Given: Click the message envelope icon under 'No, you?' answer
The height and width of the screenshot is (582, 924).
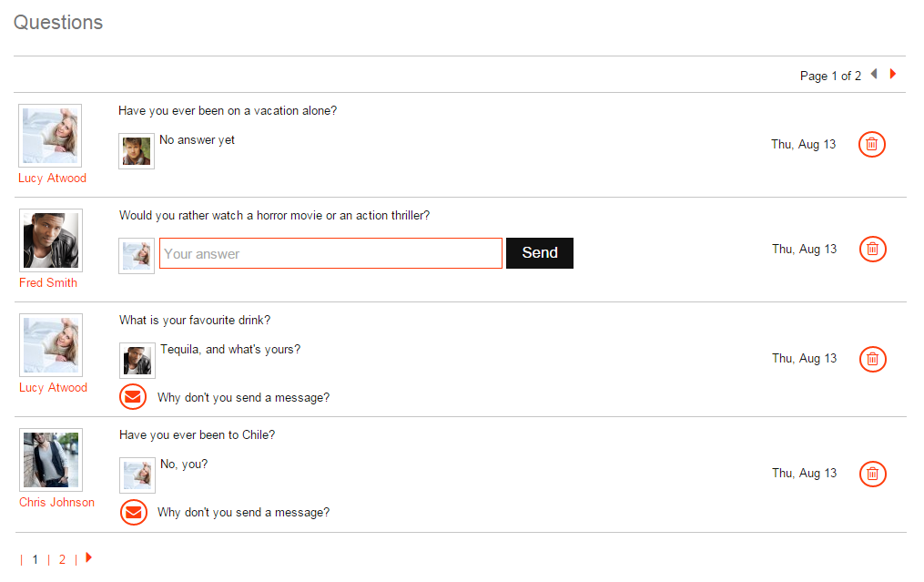Looking at the screenshot, I should tap(134, 513).
